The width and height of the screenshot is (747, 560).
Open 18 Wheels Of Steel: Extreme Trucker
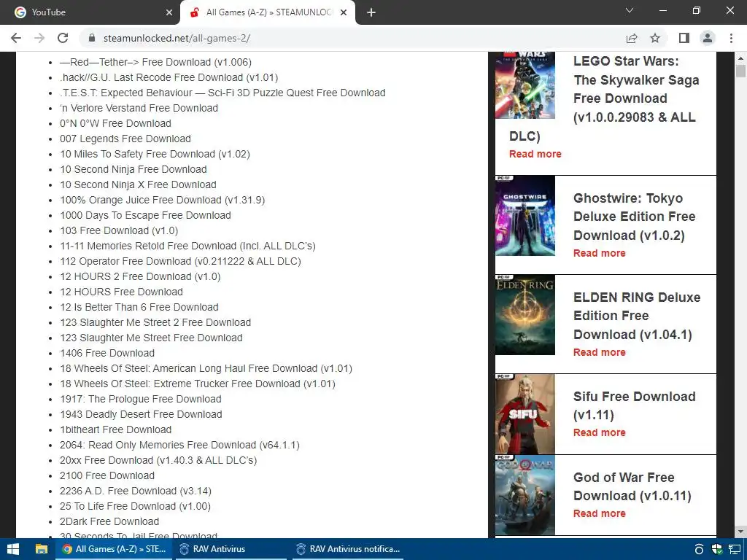198,384
